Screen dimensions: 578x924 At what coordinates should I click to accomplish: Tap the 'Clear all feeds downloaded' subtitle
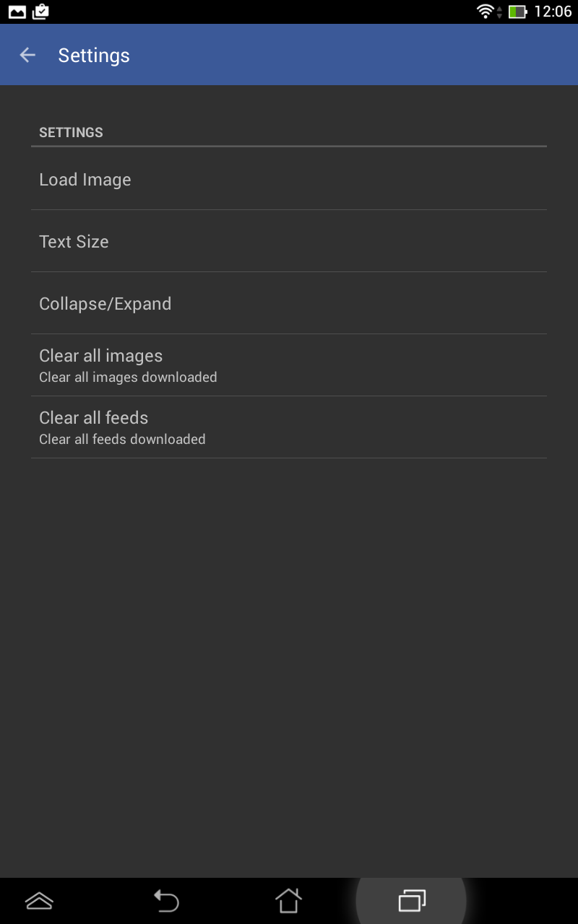122,440
